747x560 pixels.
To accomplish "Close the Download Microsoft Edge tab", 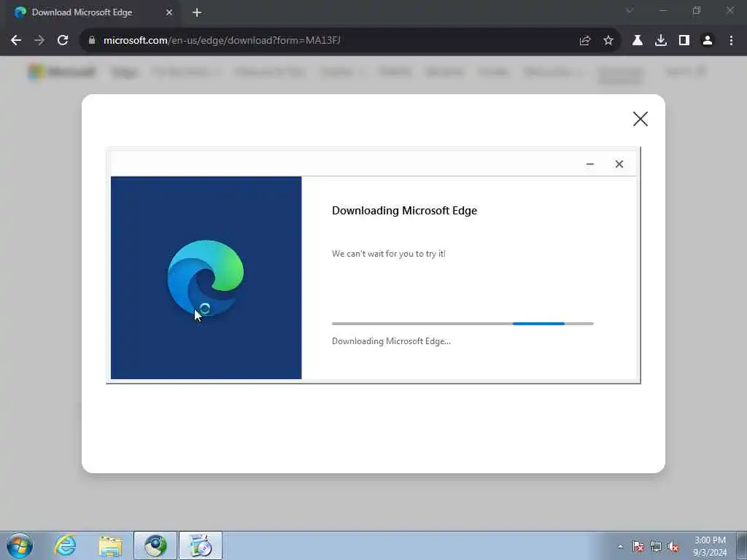I will (x=169, y=12).
